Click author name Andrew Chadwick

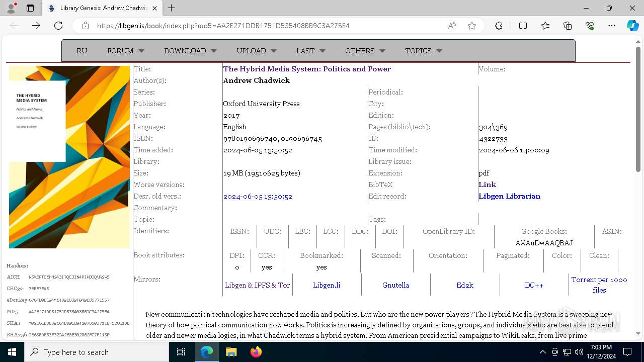click(257, 80)
